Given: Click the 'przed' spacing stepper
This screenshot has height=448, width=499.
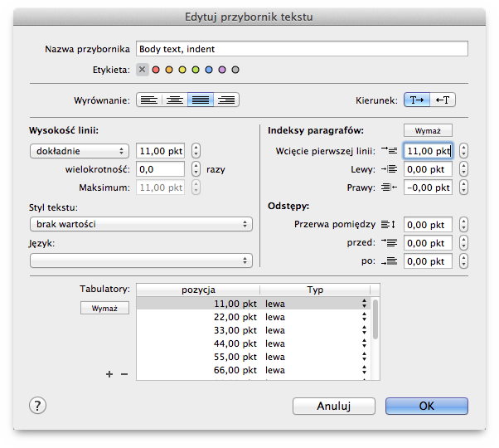Looking at the screenshot, I should [x=463, y=243].
